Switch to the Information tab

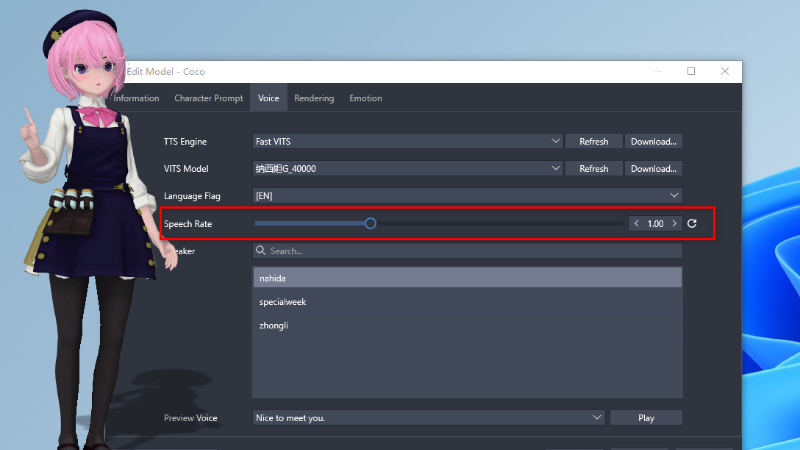[x=136, y=98]
